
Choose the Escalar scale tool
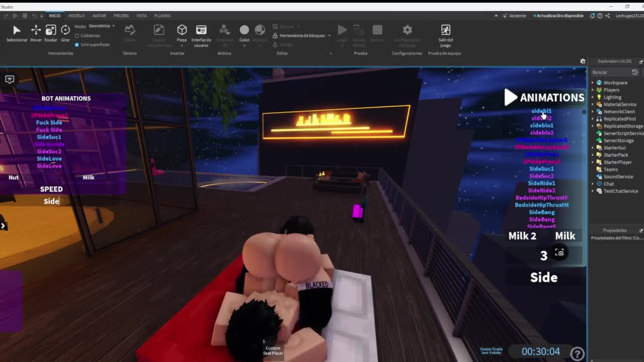[x=51, y=33]
